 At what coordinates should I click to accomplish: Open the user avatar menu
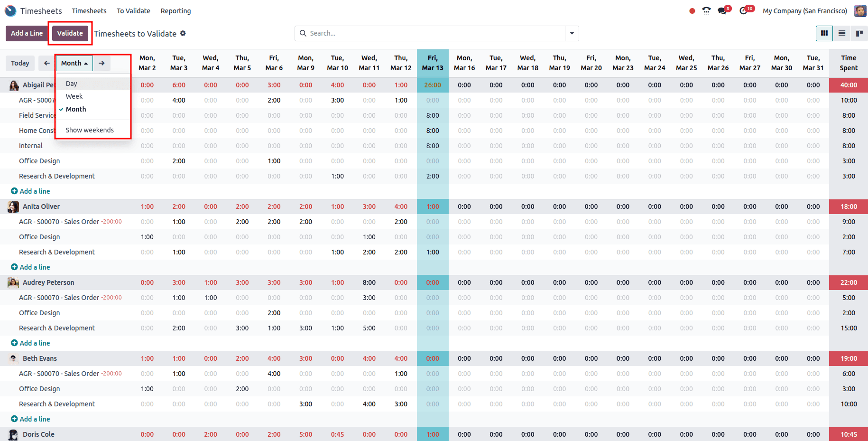click(x=860, y=10)
